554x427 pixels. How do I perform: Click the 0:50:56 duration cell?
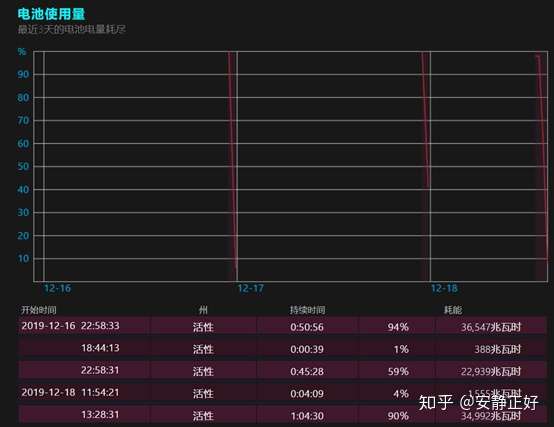pos(307,327)
